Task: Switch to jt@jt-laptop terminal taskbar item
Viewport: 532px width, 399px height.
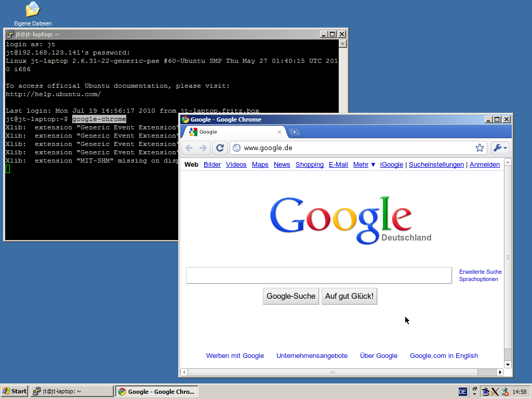Action: (x=72, y=391)
